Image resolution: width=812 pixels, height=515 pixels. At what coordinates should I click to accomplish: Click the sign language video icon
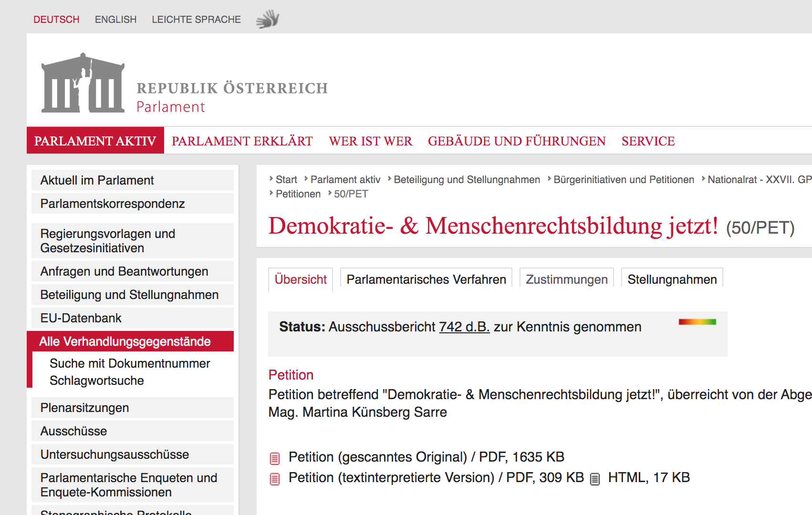268,18
